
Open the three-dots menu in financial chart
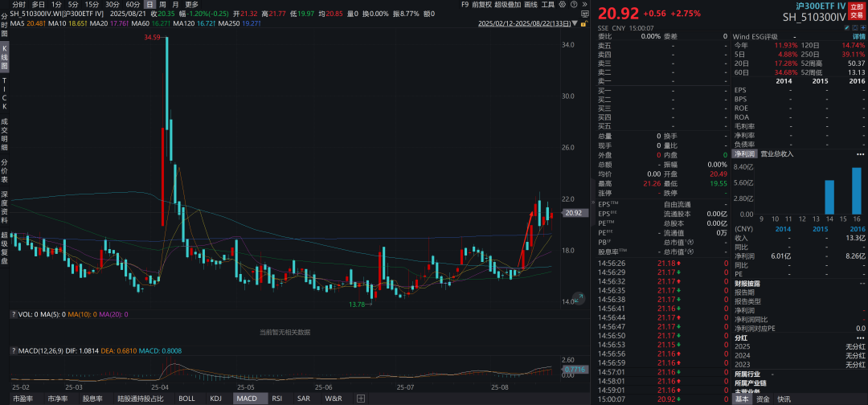[x=862, y=153]
